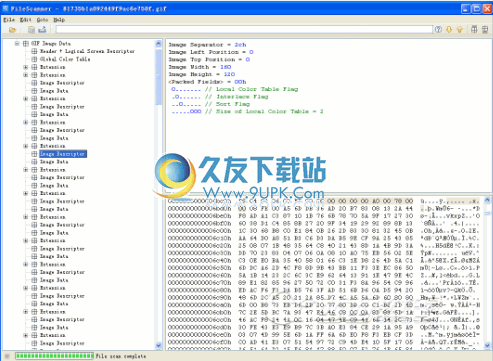Open the Edit menu

(25, 20)
